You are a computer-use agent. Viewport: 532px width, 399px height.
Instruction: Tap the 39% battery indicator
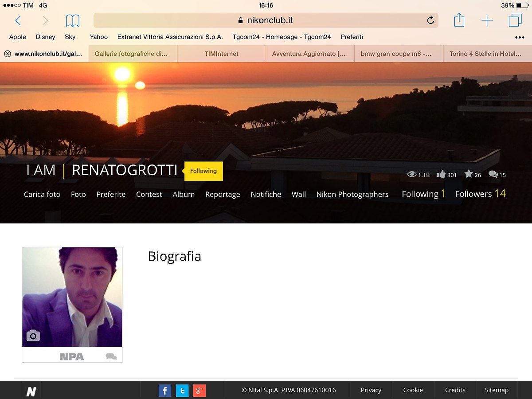pos(515,5)
